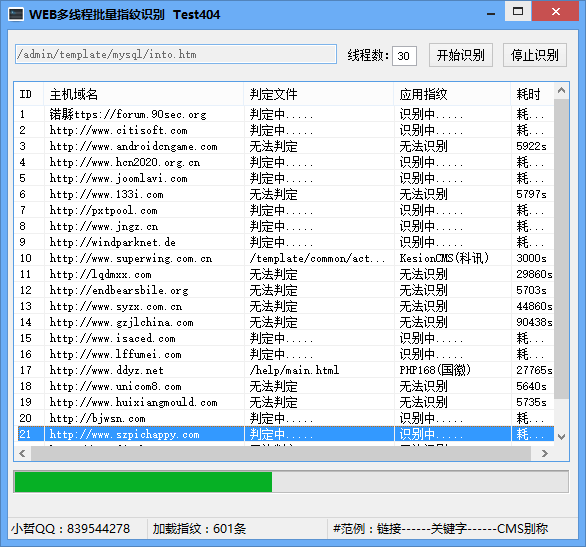
Task: Select row with forum.90sec.org
Action: coord(284,114)
